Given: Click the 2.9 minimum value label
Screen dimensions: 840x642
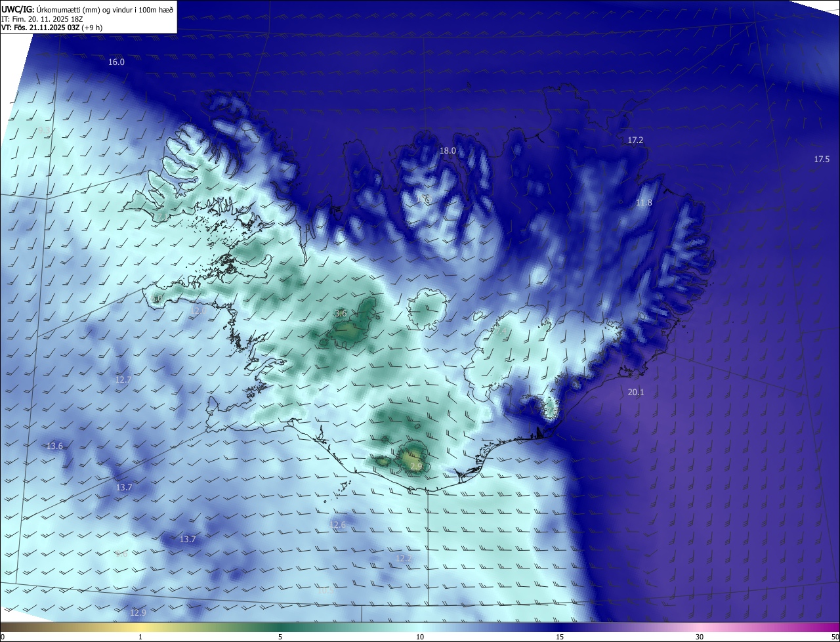Looking at the screenshot, I should pyautogui.click(x=416, y=466).
